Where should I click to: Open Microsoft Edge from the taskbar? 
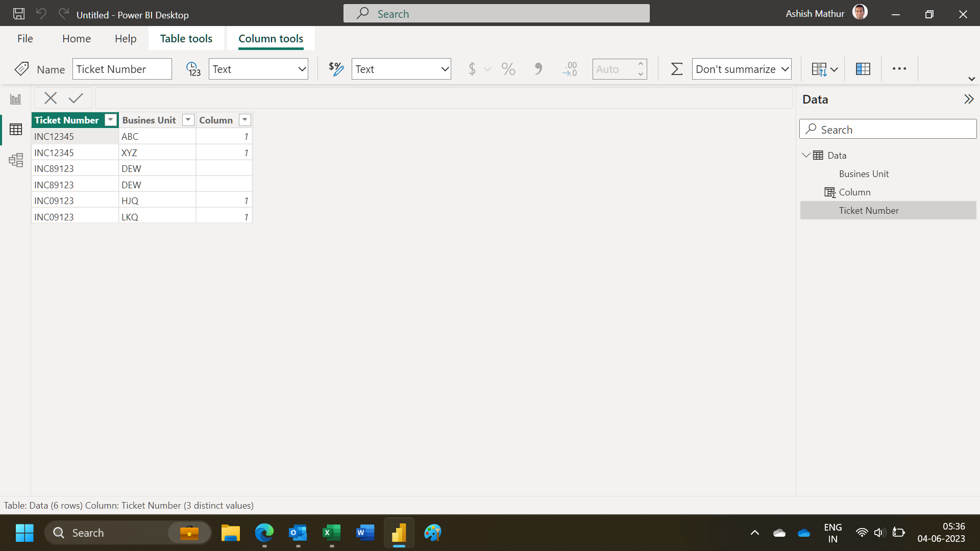pos(264,533)
